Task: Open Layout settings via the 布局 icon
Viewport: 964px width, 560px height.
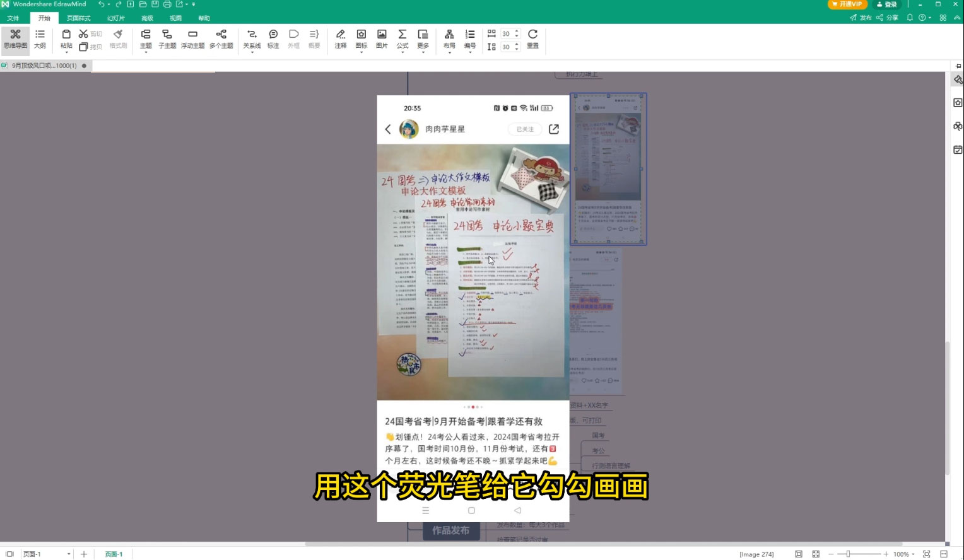Action: 449,40
